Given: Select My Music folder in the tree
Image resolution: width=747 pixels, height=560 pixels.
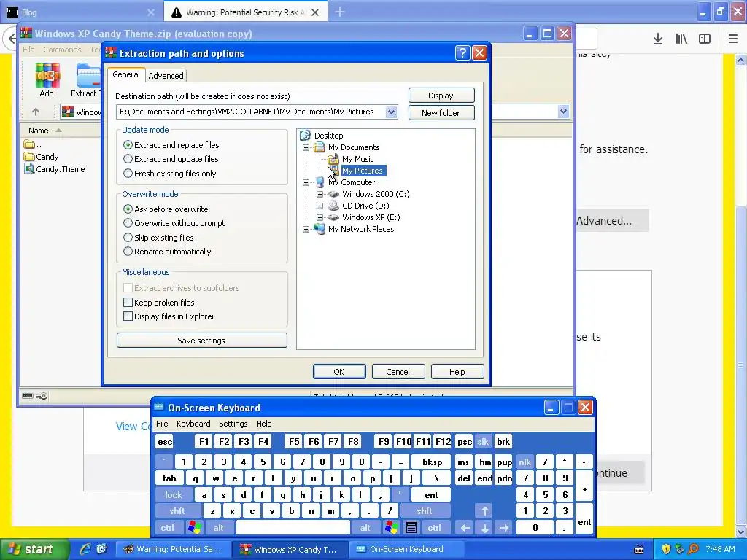Looking at the screenshot, I should click(x=357, y=159).
